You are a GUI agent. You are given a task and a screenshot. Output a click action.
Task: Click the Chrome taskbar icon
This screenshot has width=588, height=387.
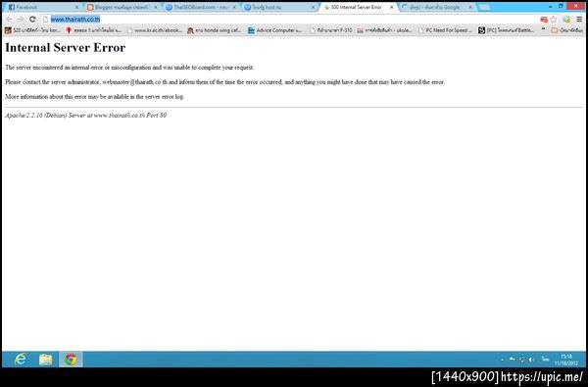click(x=71, y=360)
